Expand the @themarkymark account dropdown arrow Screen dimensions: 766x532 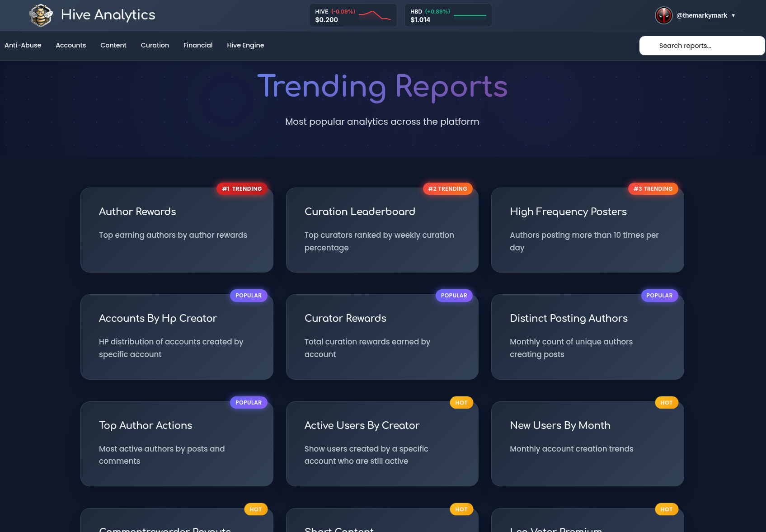point(733,15)
